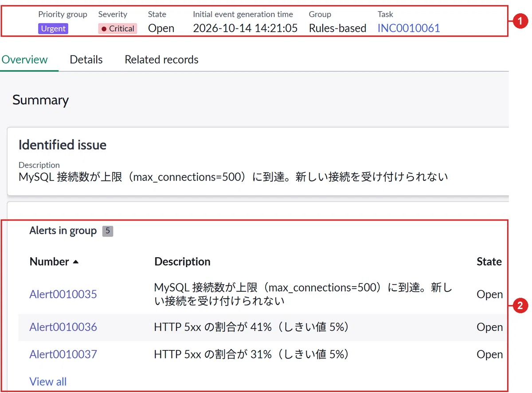
Task: Select MySQL description in Alert0010035 row
Action: (x=303, y=294)
